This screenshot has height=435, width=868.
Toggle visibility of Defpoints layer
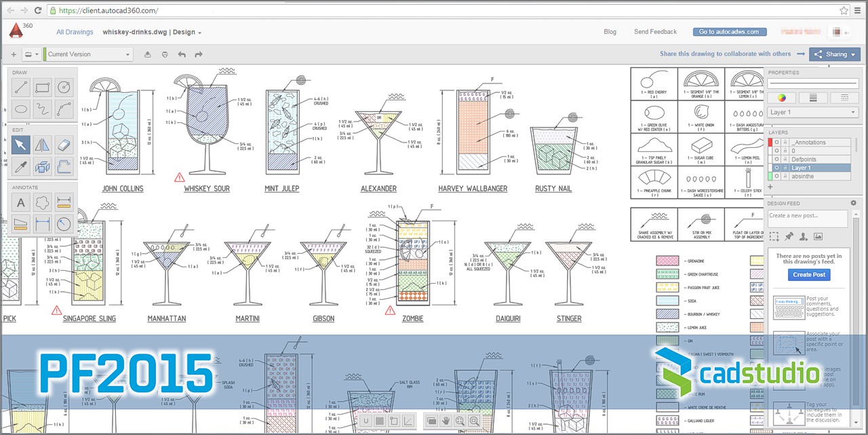point(777,159)
